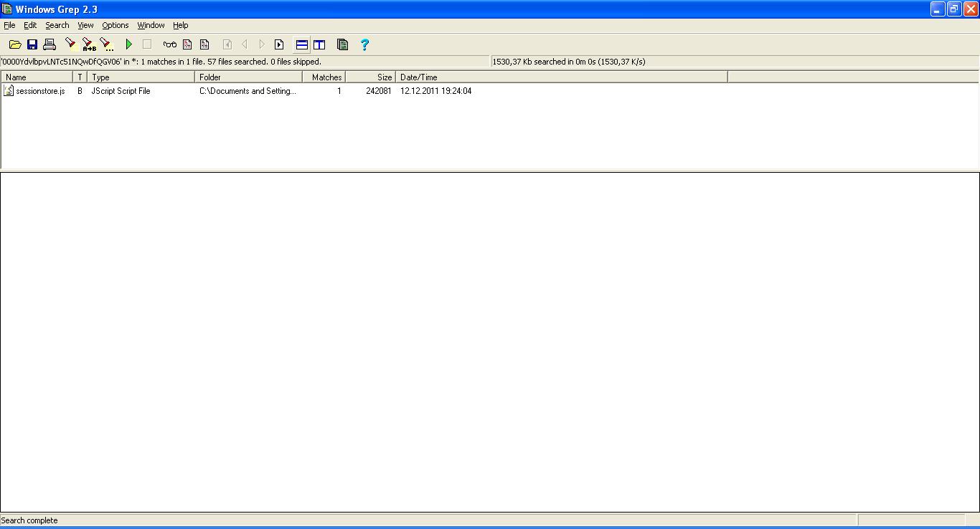Screen dimensions: 980x529
Task: Sort results by Date/Time column header
Action: 562,77
